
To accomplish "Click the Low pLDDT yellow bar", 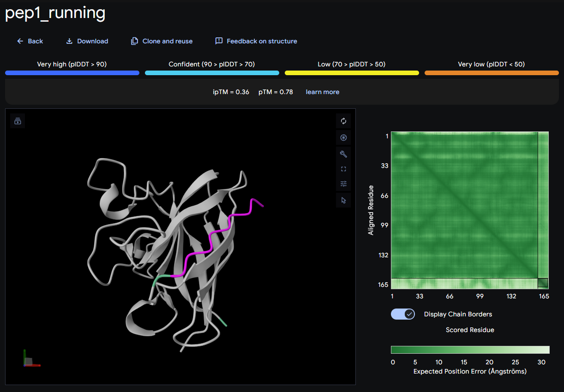I will click(352, 73).
